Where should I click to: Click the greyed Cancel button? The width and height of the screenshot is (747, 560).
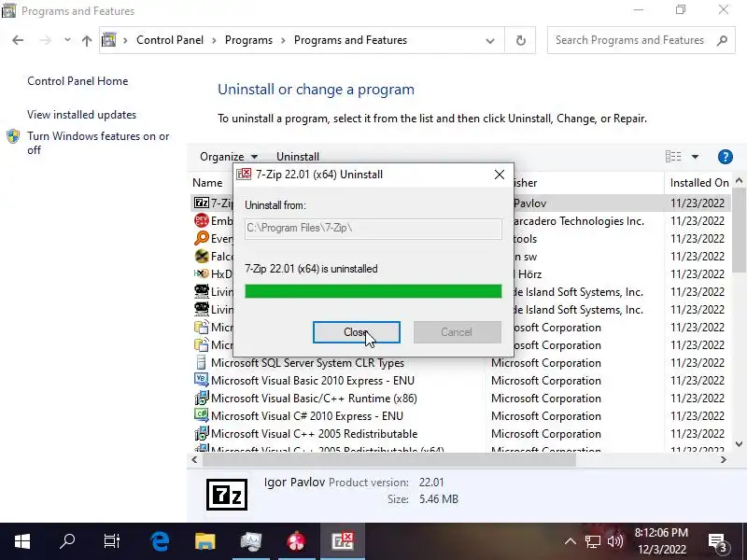point(457,332)
